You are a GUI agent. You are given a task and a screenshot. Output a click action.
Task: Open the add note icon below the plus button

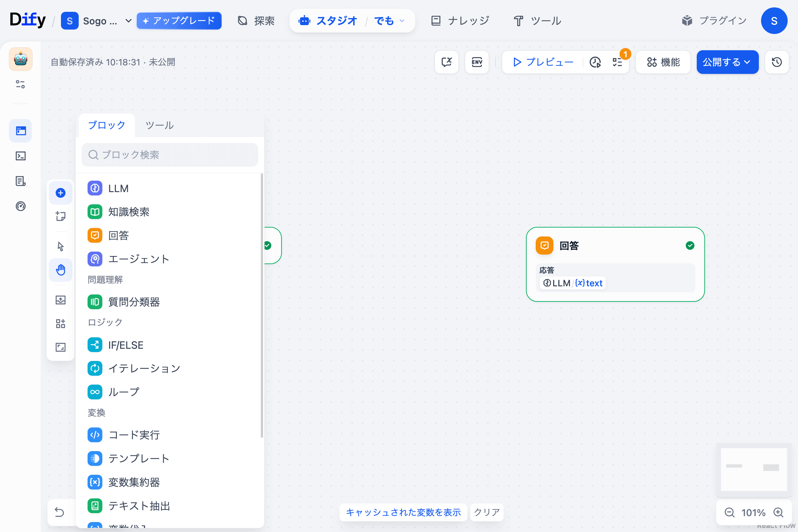(61, 216)
